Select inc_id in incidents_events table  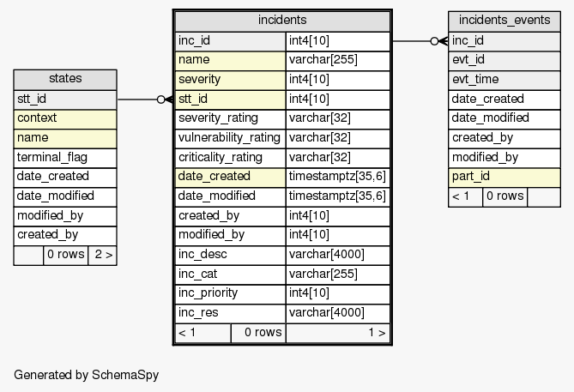[505, 40]
